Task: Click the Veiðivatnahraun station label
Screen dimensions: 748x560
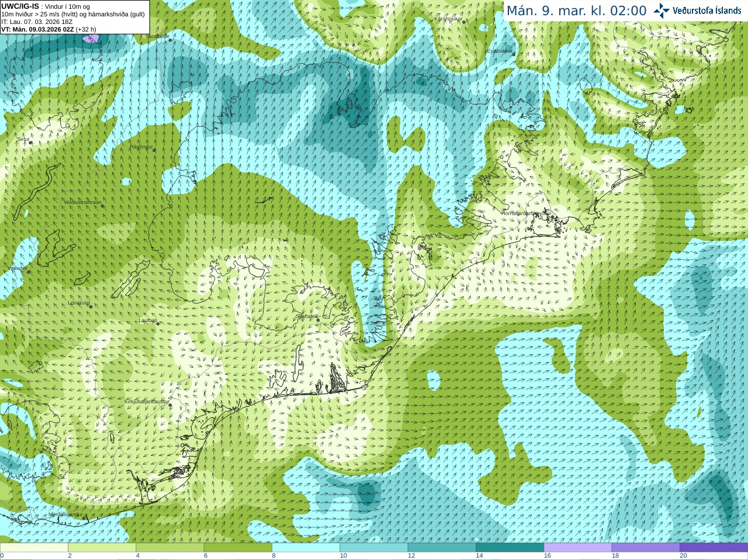Action: (82, 202)
